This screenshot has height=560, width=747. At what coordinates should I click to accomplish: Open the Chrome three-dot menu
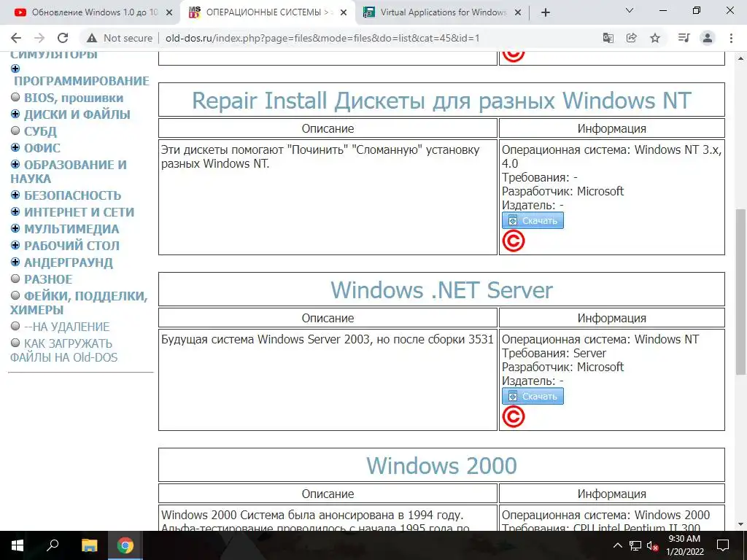tap(731, 38)
